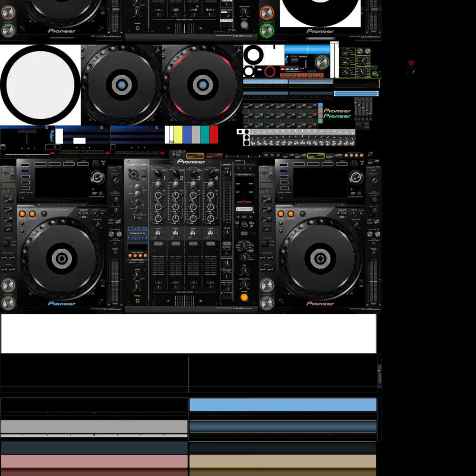
Task: Click the channel 3 CUE button on mixer
Action: click(193, 244)
